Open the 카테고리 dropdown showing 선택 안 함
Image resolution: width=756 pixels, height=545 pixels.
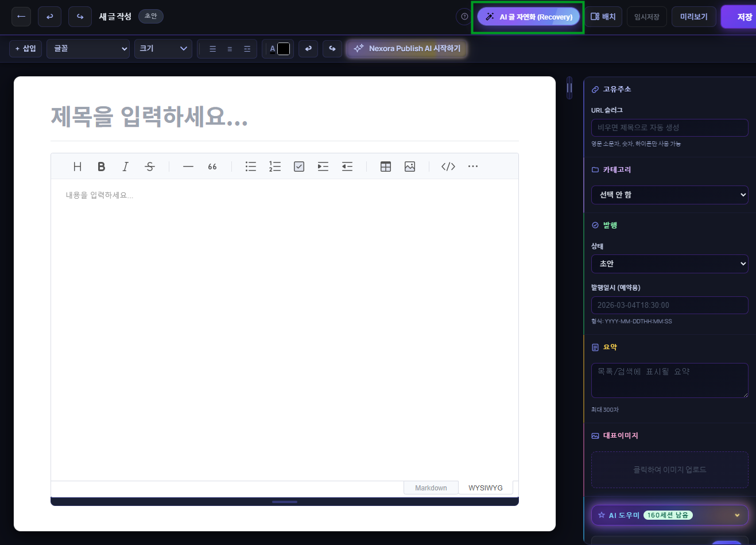click(x=669, y=195)
